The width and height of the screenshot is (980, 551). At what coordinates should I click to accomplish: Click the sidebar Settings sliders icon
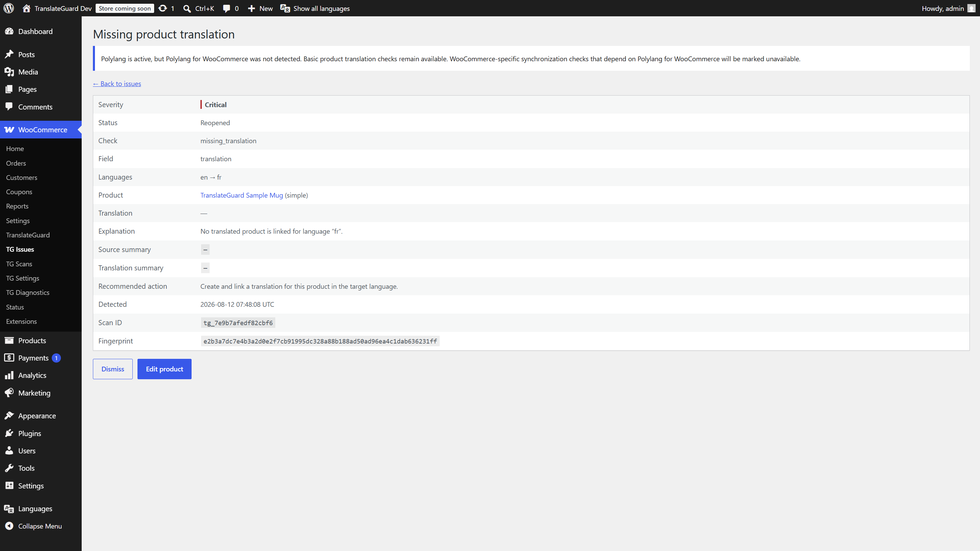pos(9,486)
